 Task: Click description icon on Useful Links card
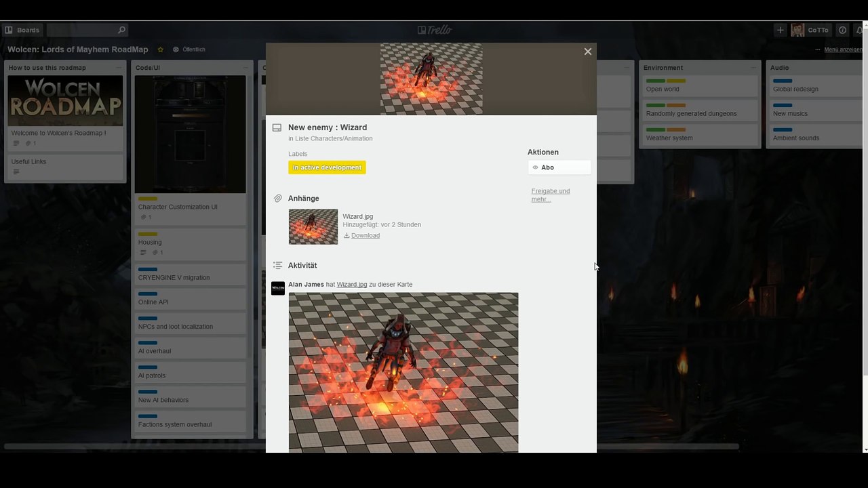click(x=16, y=172)
